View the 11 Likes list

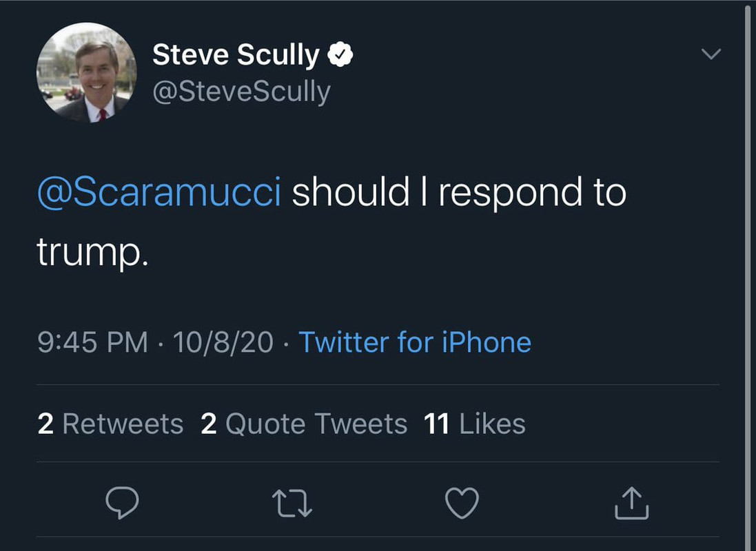pos(474,424)
